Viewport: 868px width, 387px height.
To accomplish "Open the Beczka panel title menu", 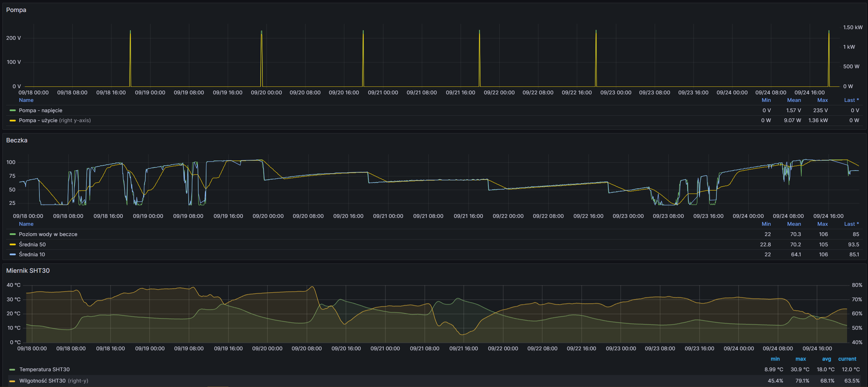I will [x=17, y=140].
